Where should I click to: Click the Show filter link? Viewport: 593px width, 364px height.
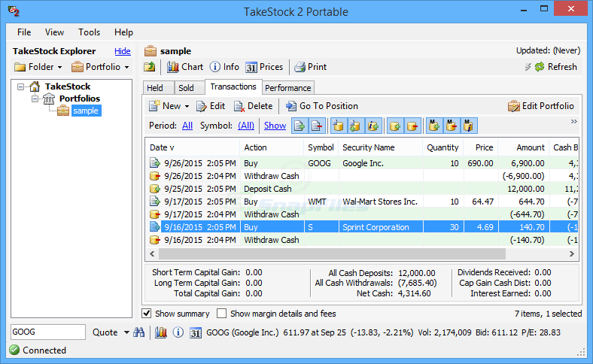pyautogui.click(x=275, y=126)
